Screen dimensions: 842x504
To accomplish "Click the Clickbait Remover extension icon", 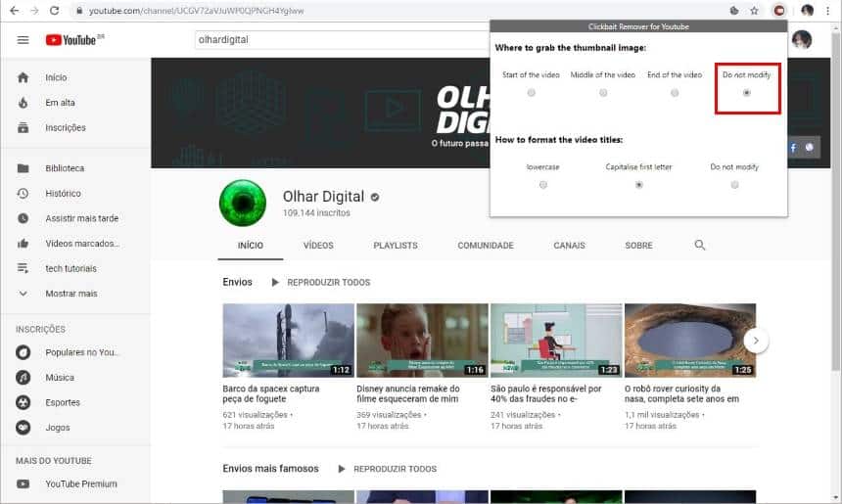I will coord(778,10).
